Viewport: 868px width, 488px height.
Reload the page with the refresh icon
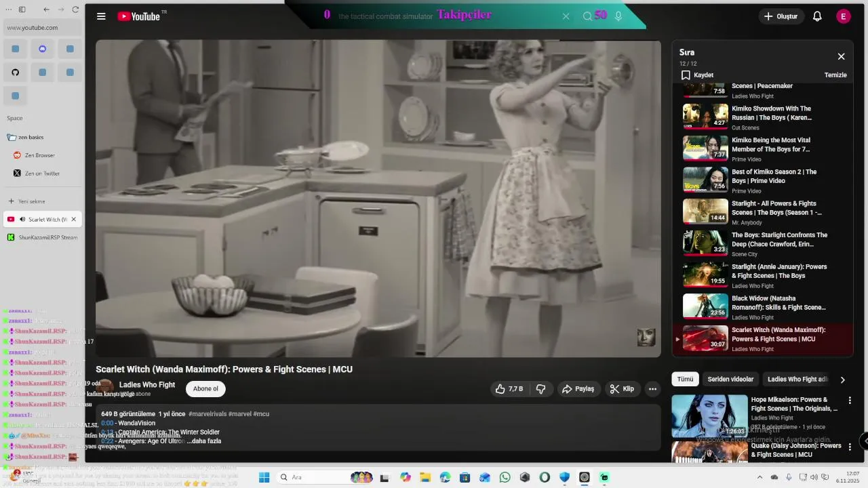75,9
